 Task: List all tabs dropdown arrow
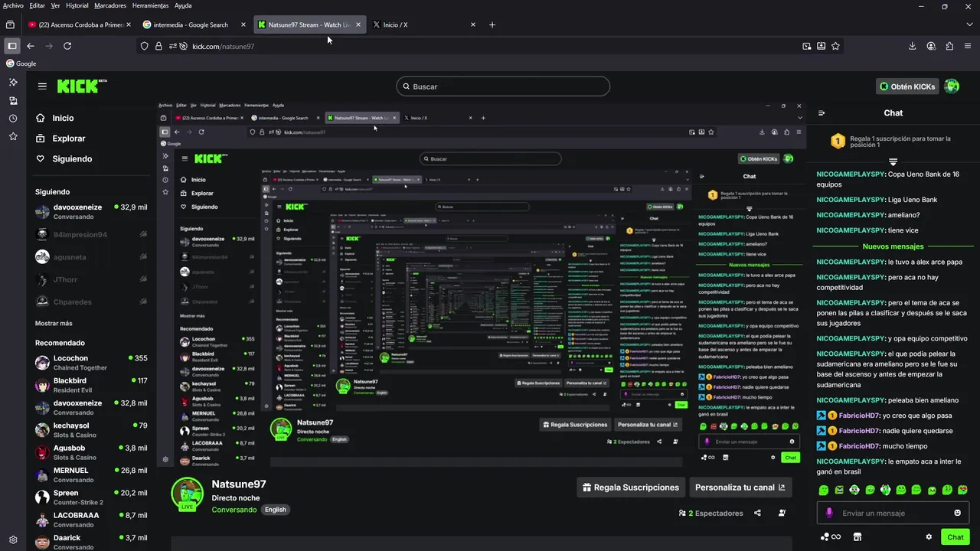968,24
